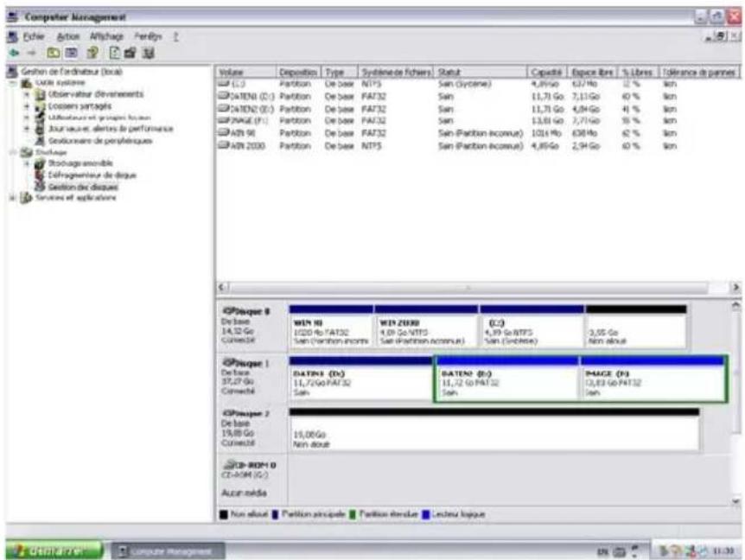Sort by the Espace libre column header
This screenshot has height=560, width=745.
(x=593, y=73)
